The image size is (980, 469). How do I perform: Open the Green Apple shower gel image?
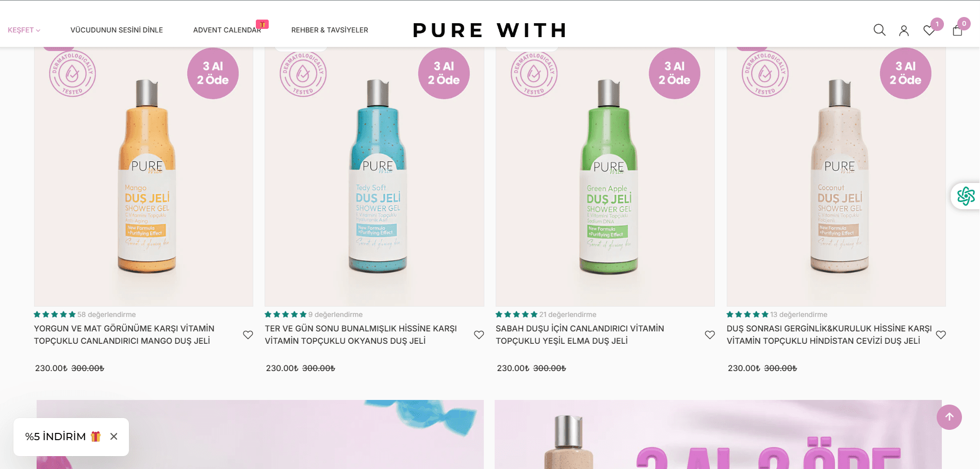coord(605,177)
